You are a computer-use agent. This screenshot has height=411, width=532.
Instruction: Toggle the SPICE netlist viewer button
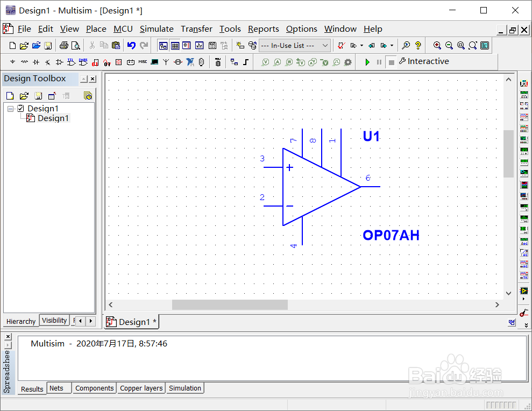click(x=187, y=46)
